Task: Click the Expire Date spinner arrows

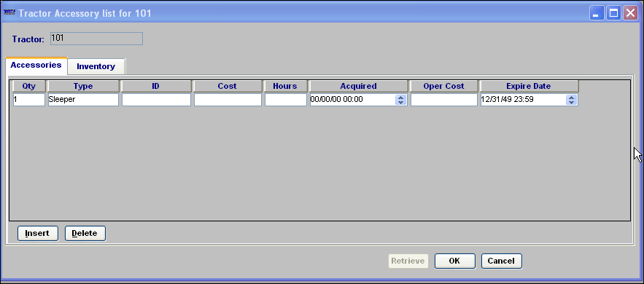Action: tap(571, 100)
